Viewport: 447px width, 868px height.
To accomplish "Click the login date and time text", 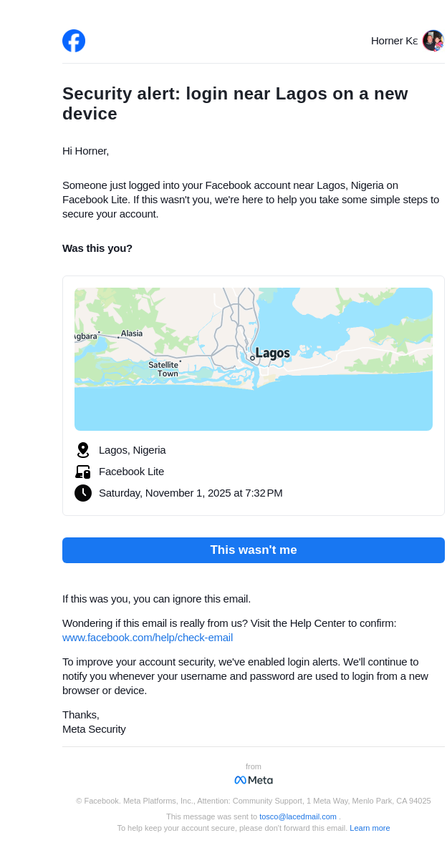I will click(x=191, y=493).
